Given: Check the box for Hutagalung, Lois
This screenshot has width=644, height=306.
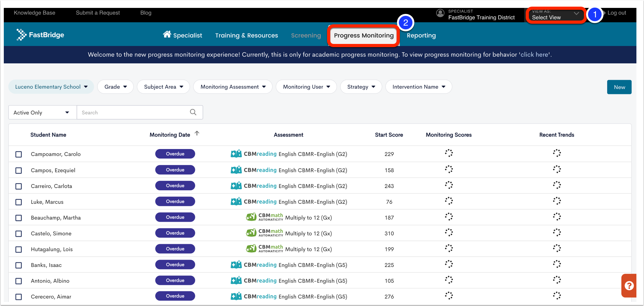Looking at the screenshot, I should click(19, 249).
